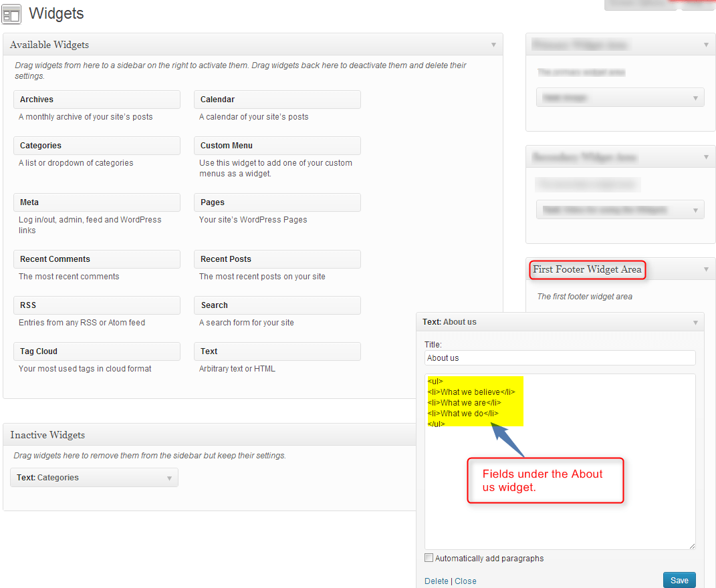Click the Widgets page icon
The width and height of the screenshot is (716, 588).
(x=11, y=13)
